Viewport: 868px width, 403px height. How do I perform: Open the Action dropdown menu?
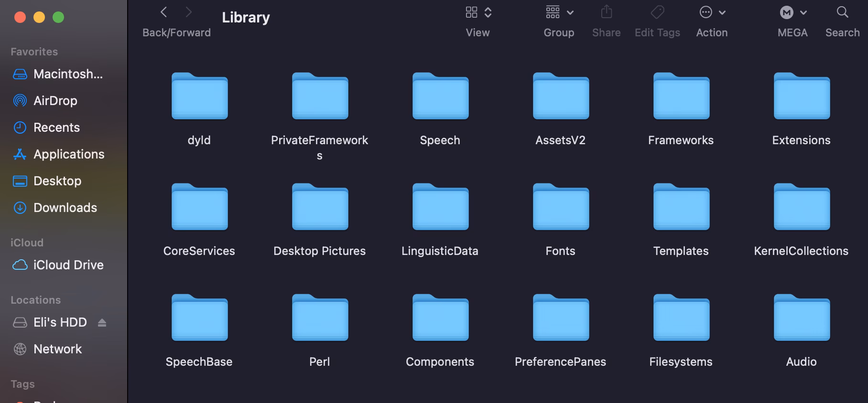[x=712, y=12]
